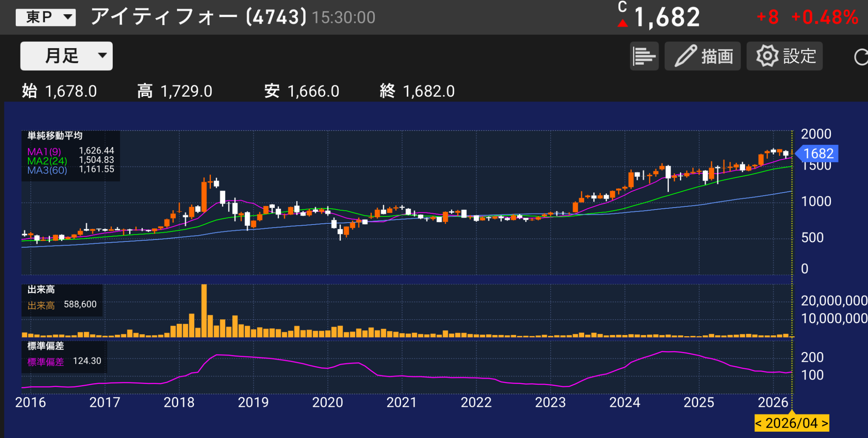Open chart Settings via the 設定 gear icon
This screenshot has height=438, width=868.
point(784,56)
